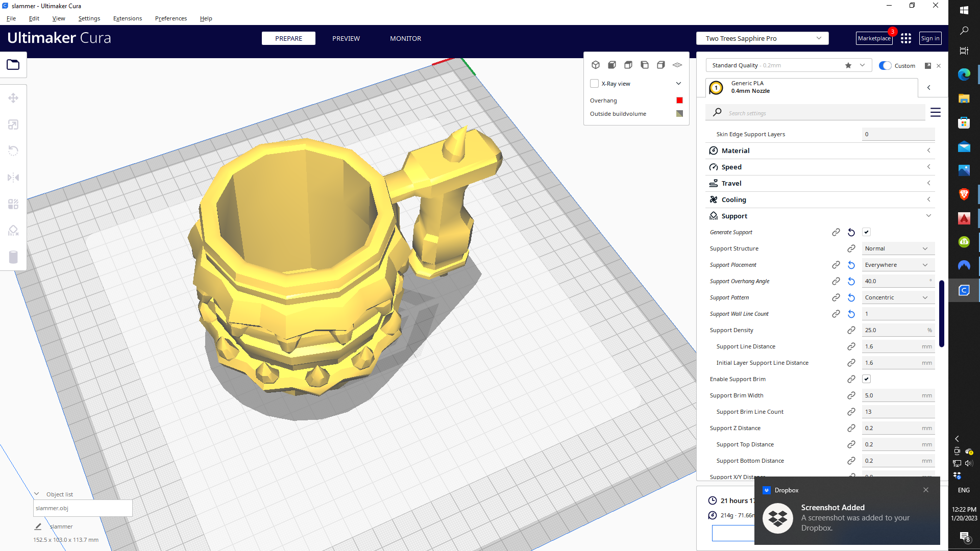Viewport: 980px width, 551px height.
Task: Select the Move tool
Action: pos(13,98)
